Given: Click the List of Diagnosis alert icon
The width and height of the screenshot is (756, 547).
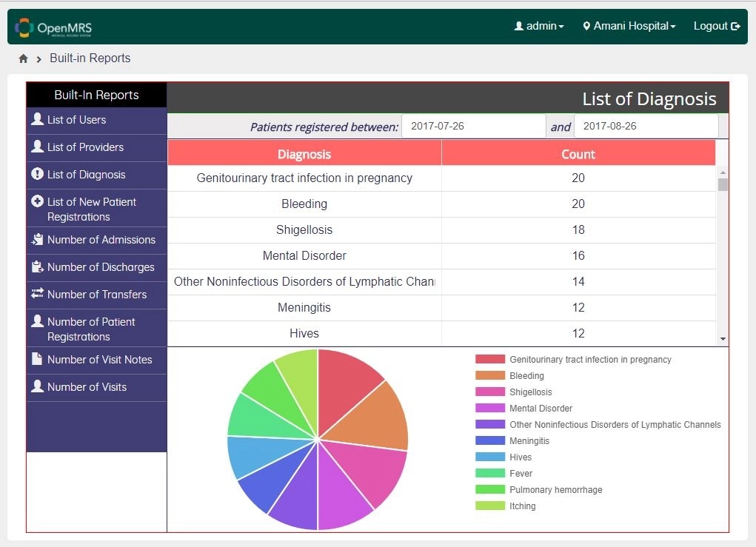Looking at the screenshot, I should point(39,175).
